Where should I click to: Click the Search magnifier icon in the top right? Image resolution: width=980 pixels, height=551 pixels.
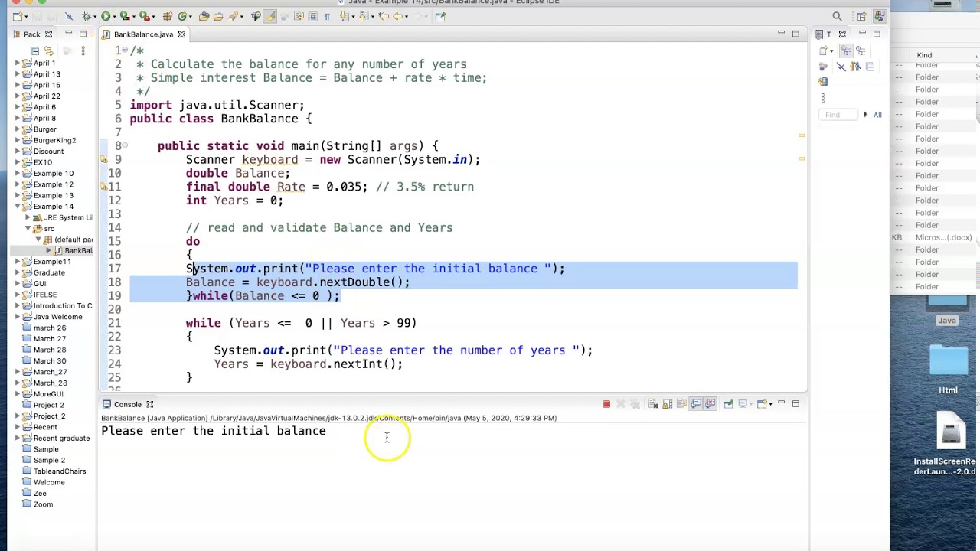point(837,16)
